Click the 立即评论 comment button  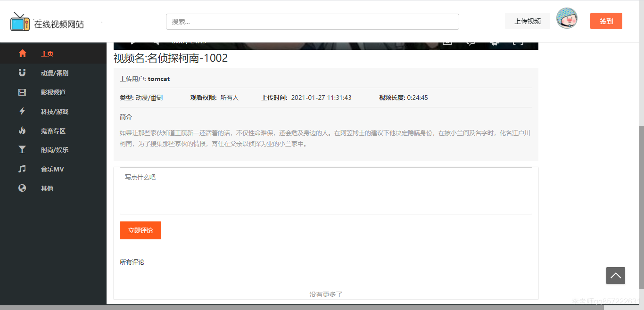[x=140, y=230]
